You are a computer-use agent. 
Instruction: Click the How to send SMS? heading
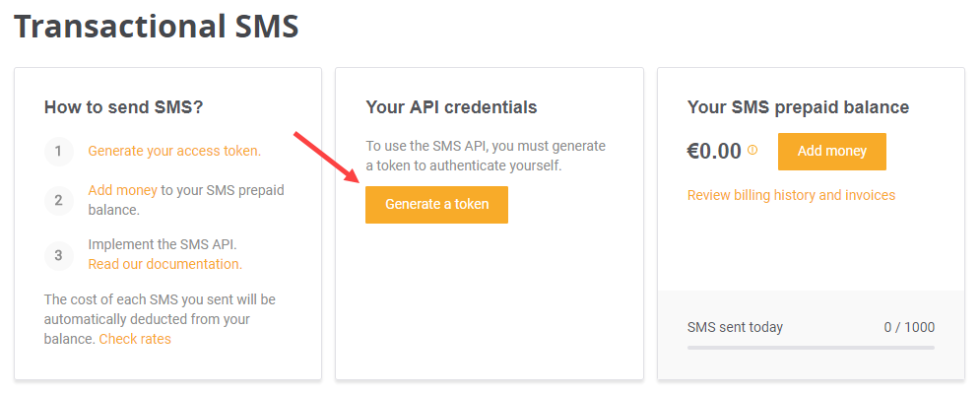pos(124,107)
